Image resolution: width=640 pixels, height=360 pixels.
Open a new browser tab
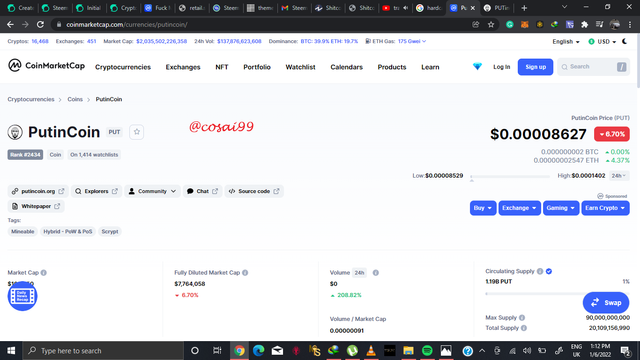click(x=524, y=8)
